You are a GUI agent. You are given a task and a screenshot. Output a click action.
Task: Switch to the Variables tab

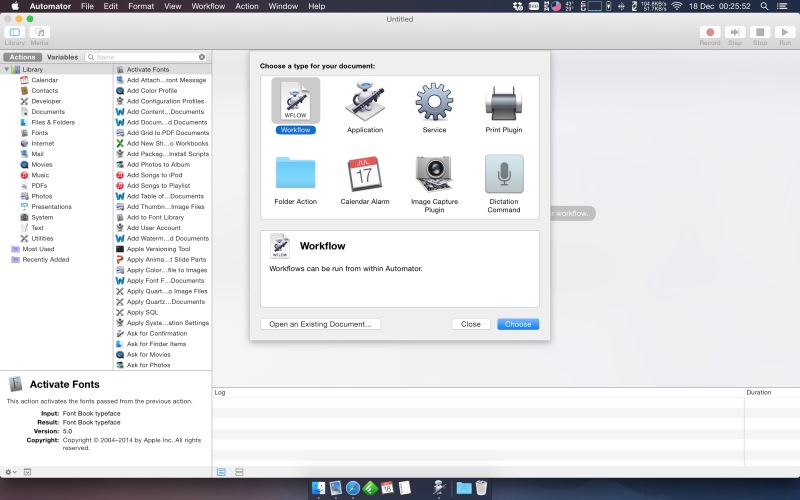pyautogui.click(x=62, y=57)
